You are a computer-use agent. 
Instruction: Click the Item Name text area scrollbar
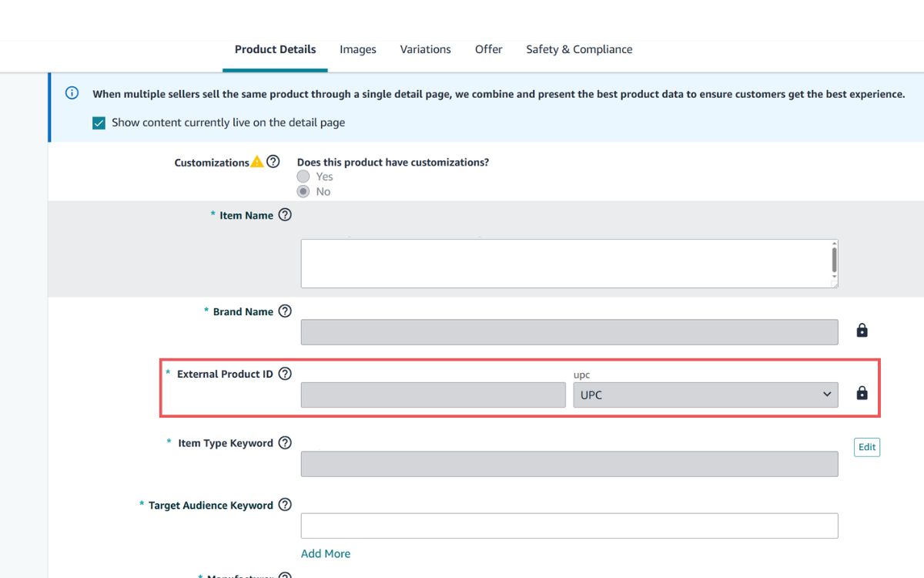pyautogui.click(x=834, y=260)
